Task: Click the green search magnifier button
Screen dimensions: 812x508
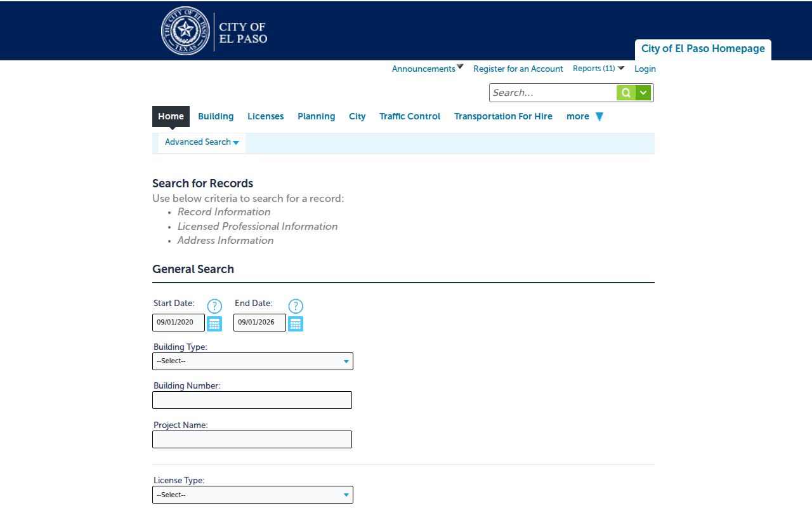Action: pyautogui.click(x=625, y=93)
